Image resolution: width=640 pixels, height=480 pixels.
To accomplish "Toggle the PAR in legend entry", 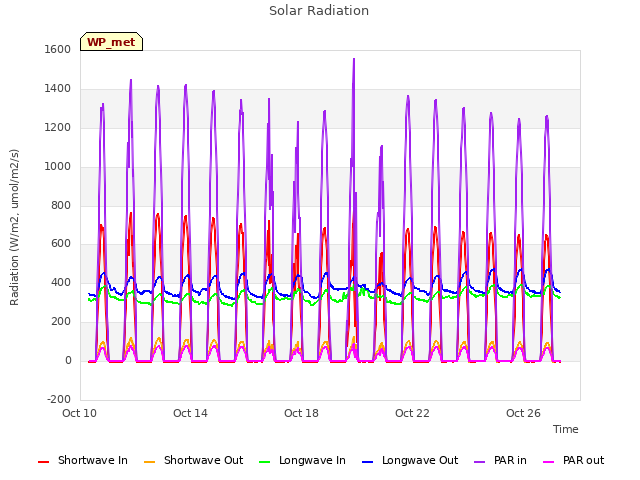I will [x=500, y=460].
